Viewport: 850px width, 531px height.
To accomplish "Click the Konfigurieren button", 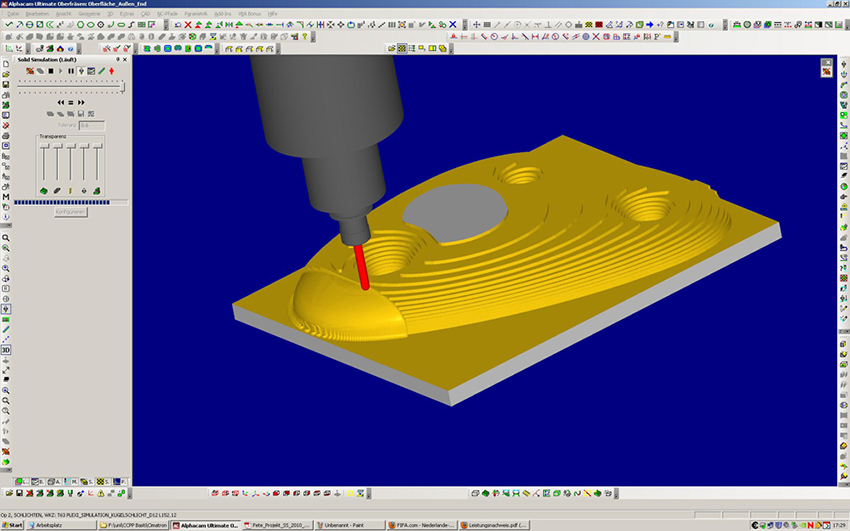I will 70,212.
